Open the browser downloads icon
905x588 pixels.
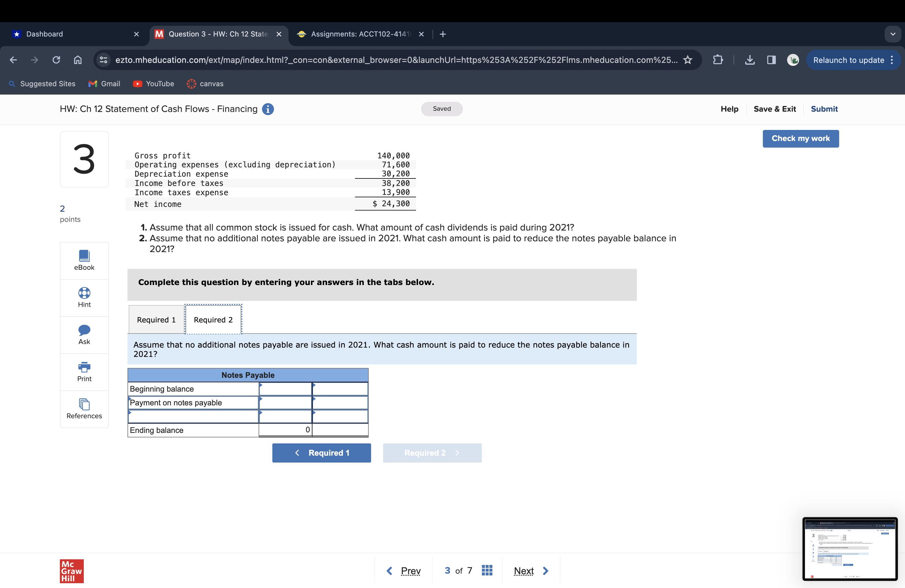[749, 60]
